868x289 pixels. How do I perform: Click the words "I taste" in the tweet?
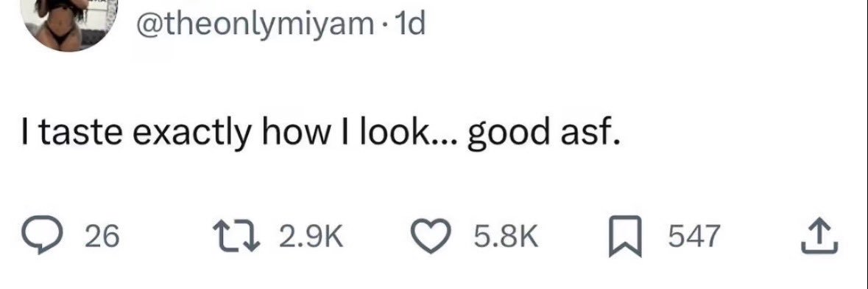pos(66,133)
